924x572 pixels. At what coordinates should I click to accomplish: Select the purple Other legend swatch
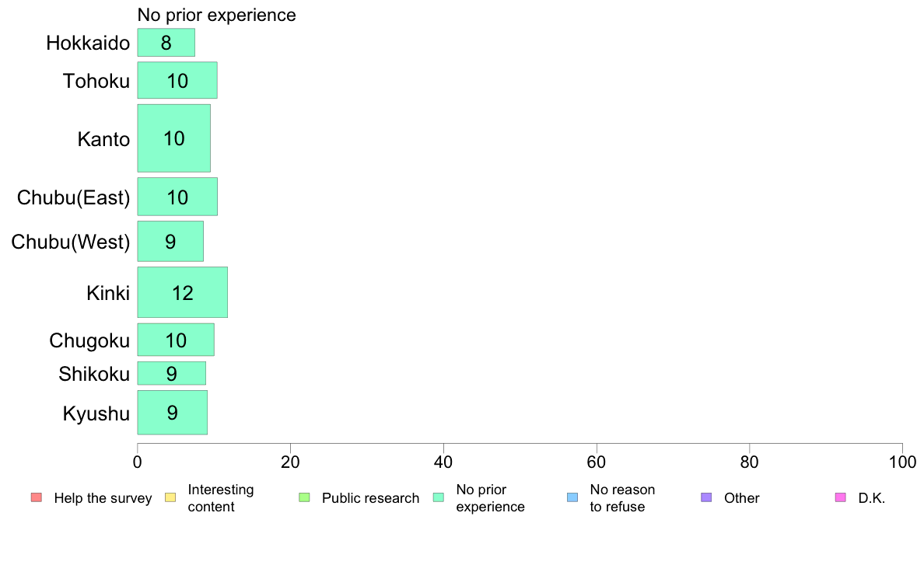point(706,497)
